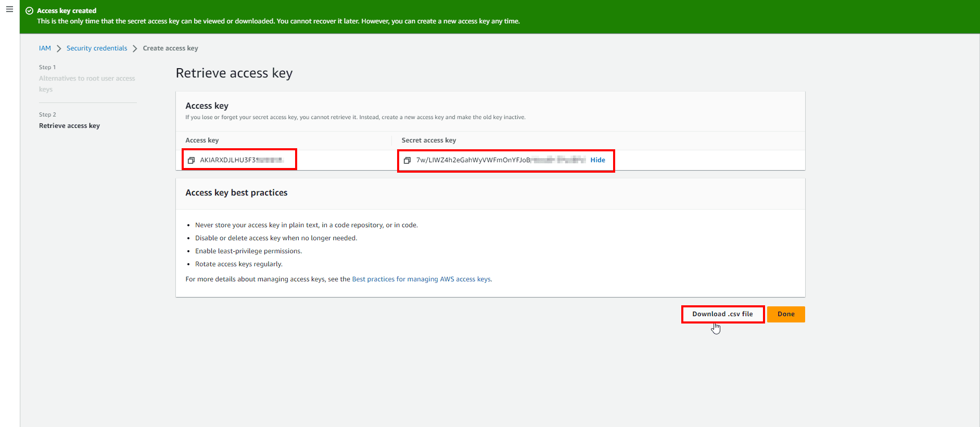Select the Retrieve access key step
Viewport: 980px width, 427px height.
(69, 126)
